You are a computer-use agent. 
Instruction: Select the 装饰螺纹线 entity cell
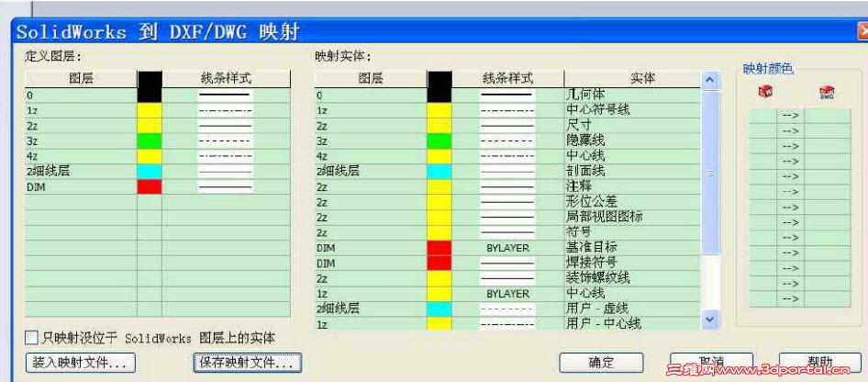click(x=632, y=278)
